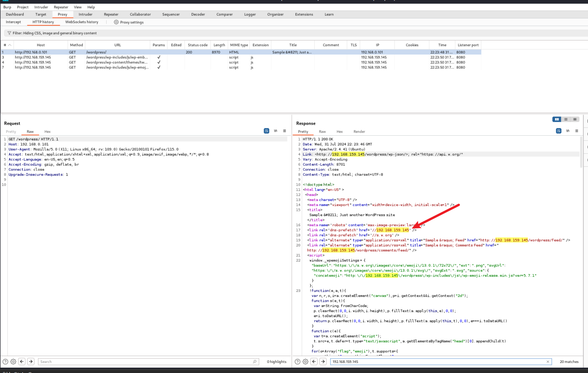The image size is (588, 373).
Task: Switch to the Extensions tab
Action: point(304,14)
